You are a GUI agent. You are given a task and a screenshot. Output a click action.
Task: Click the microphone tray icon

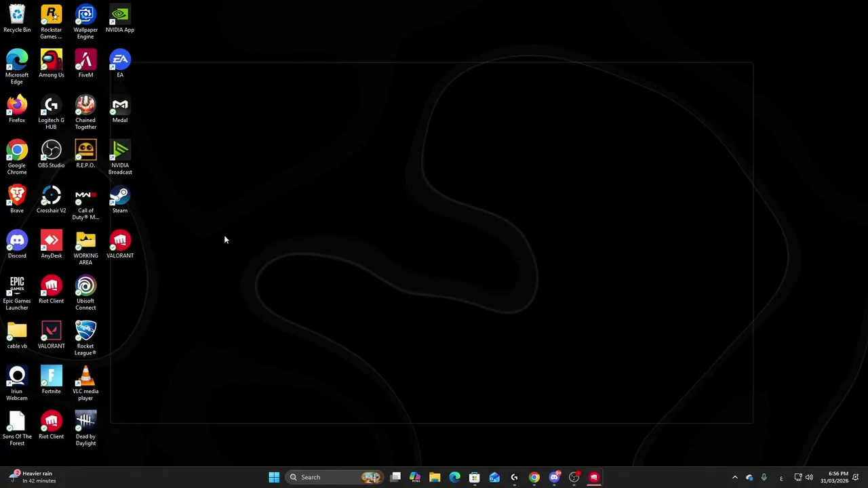pyautogui.click(x=764, y=477)
